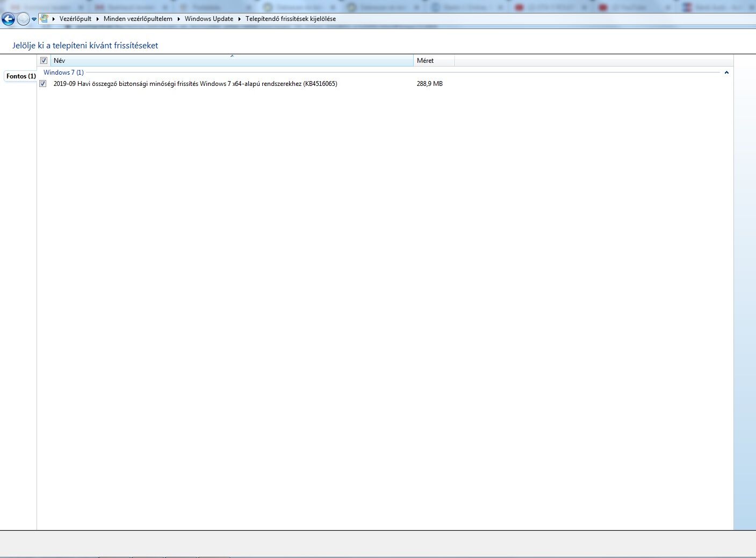Go to Windows Update breadcrumb
Image resolution: width=756 pixels, height=558 pixels.
[x=209, y=19]
